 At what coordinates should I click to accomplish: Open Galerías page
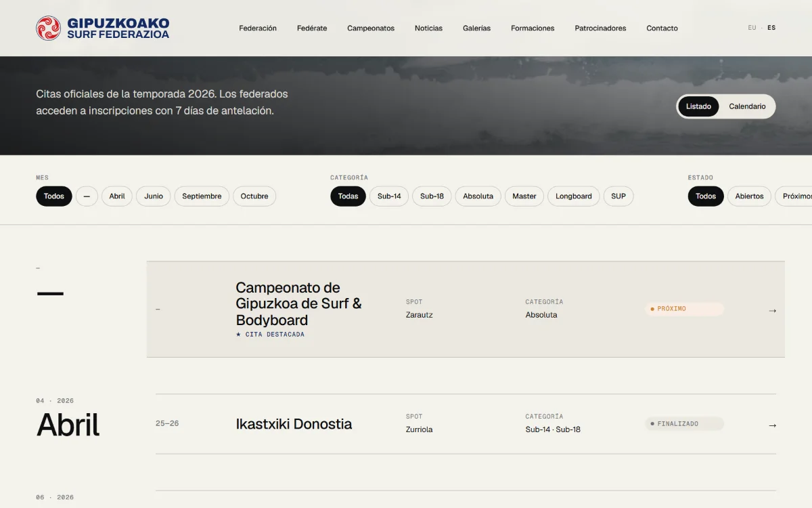pos(477,28)
